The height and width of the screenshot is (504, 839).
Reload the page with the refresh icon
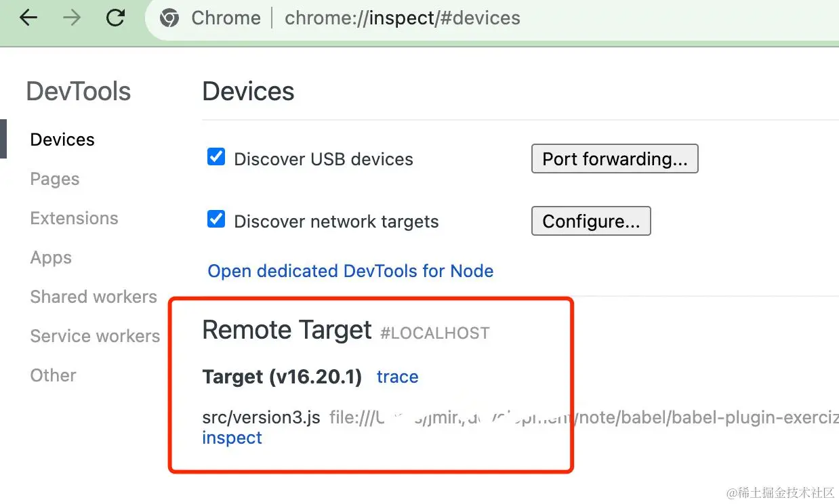[x=116, y=18]
